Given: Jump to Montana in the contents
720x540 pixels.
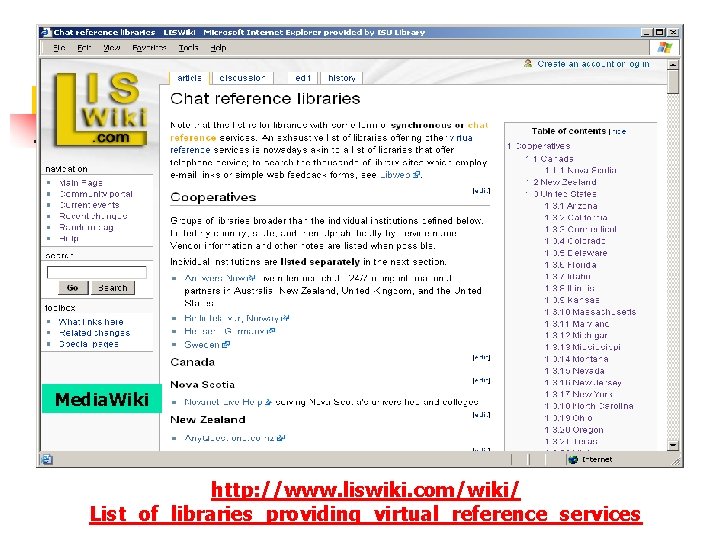Looking at the screenshot, I should (576, 359).
